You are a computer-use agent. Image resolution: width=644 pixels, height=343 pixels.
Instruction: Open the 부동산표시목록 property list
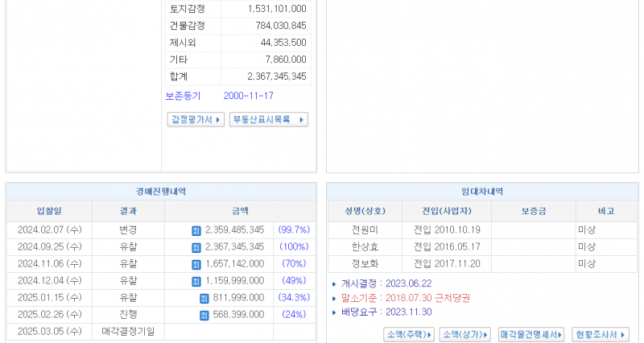click(268, 120)
